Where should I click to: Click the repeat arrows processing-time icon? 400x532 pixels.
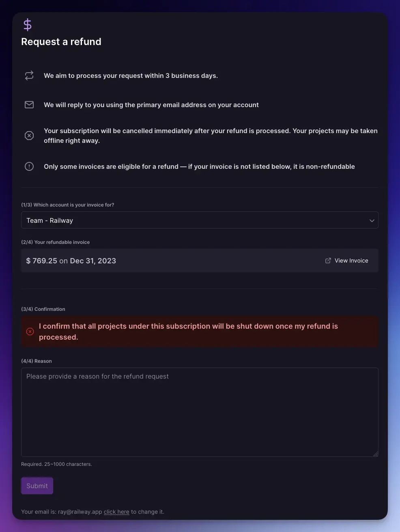[29, 75]
